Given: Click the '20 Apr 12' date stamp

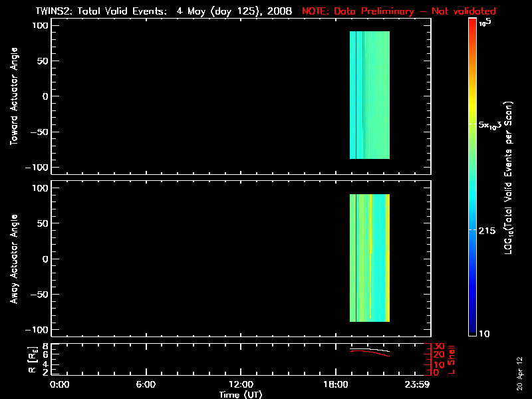Looking at the screenshot, I should (519, 372).
